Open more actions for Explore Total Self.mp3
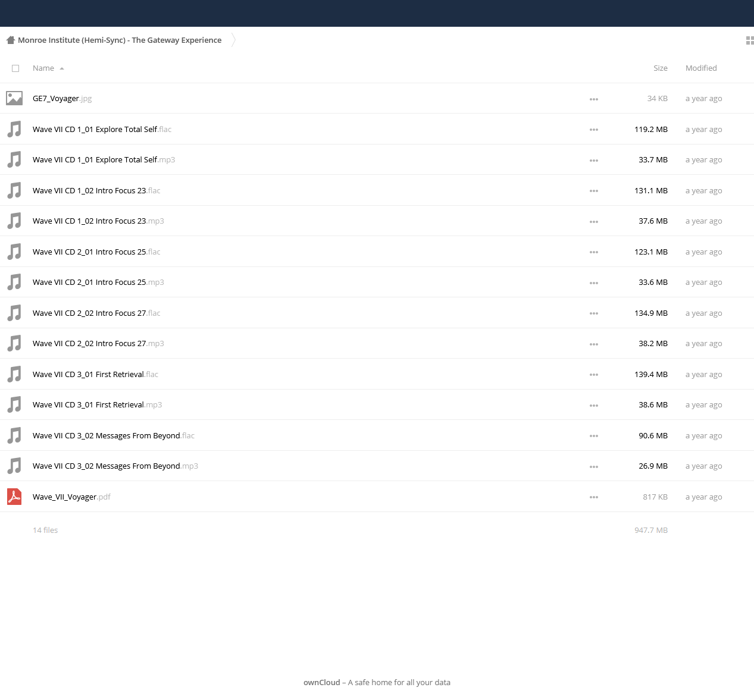This screenshot has height=700, width=754. click(594, 161)
